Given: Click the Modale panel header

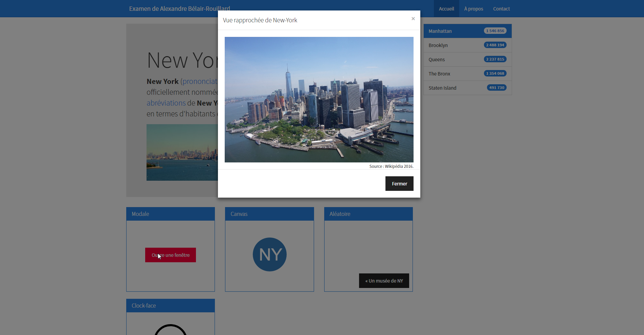Looking at the screenshot, I should (171, 214).
